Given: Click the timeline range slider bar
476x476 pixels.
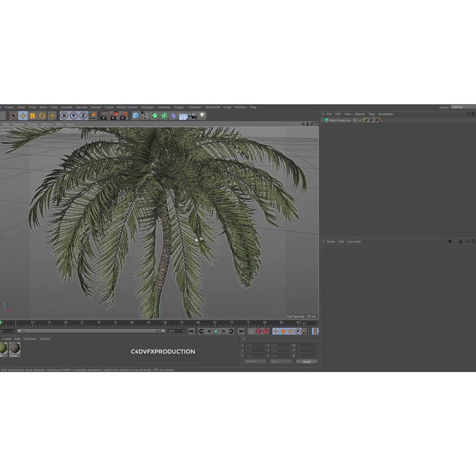Looking at the screenshot, I should tap(91, 331).
